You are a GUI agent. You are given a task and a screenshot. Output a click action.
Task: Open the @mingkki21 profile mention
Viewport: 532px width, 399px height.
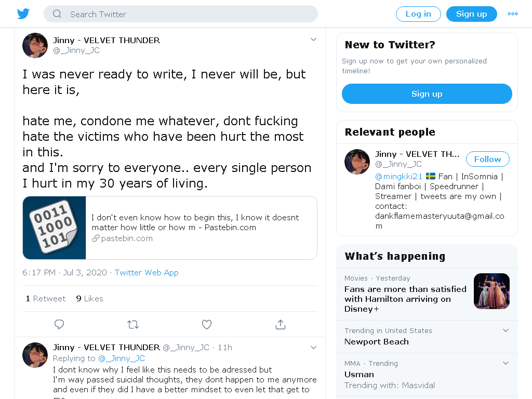[x=398, y=177]
